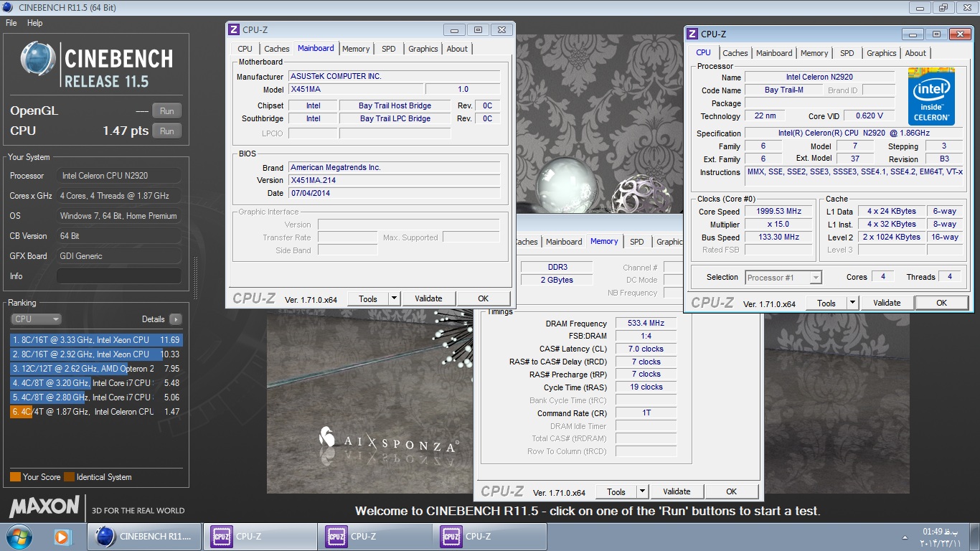Switch to Caches tab in CPU window
Image resolution: width=980 pixels, height=551 pixels.
735,53
